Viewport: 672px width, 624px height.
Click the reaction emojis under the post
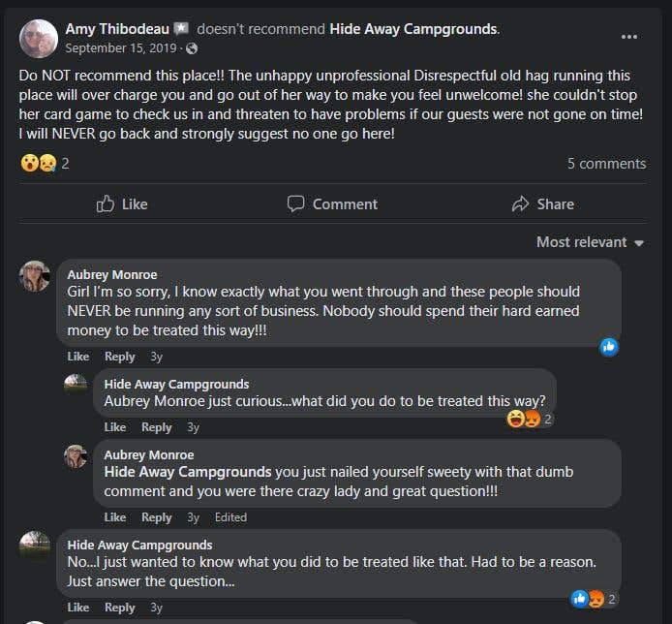tap(39, 164)
